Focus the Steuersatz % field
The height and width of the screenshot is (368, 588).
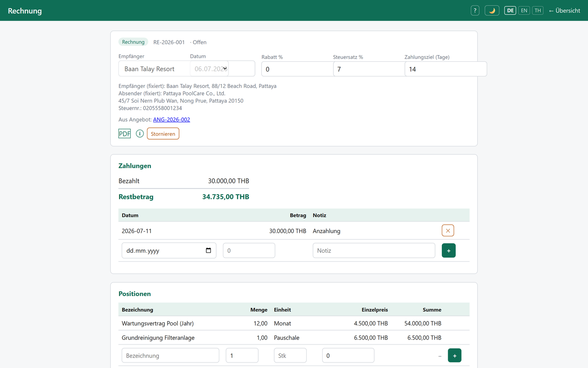click(369, 69)
